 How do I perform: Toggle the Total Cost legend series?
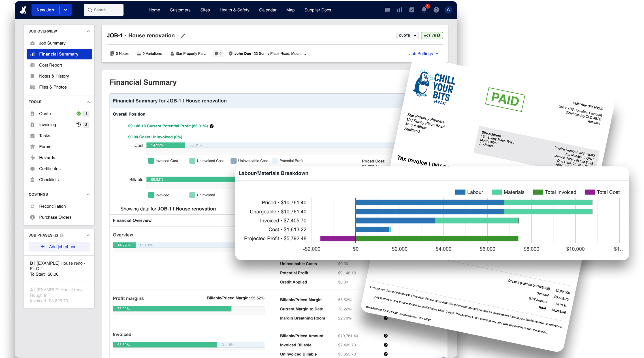click(x=602, y=192)
